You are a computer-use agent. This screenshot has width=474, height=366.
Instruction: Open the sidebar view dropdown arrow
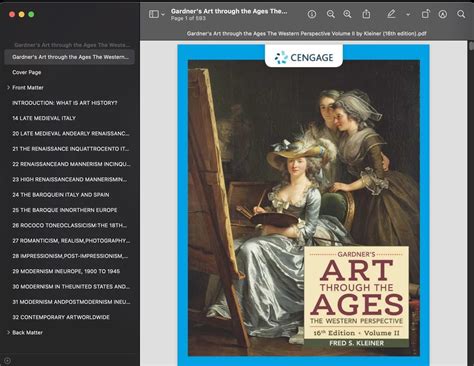[163, 14]
